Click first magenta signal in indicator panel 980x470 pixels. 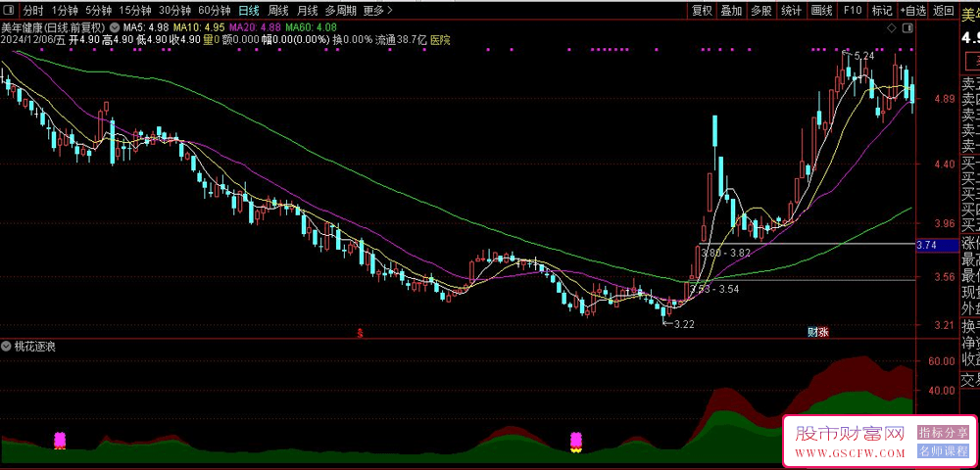[60, 440]
